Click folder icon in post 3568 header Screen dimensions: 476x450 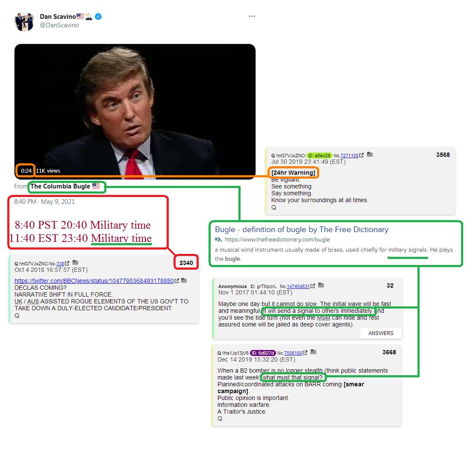pos(370,155)
